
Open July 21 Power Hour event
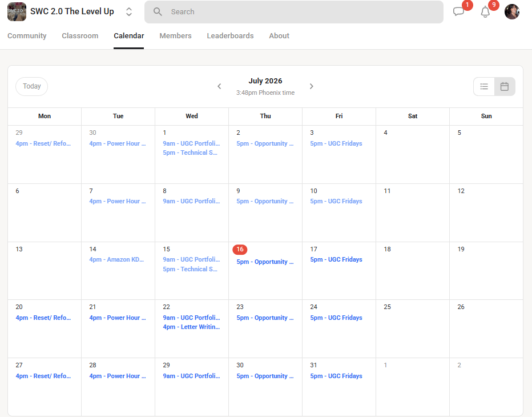pyautogui.click(x=118, y=318)
